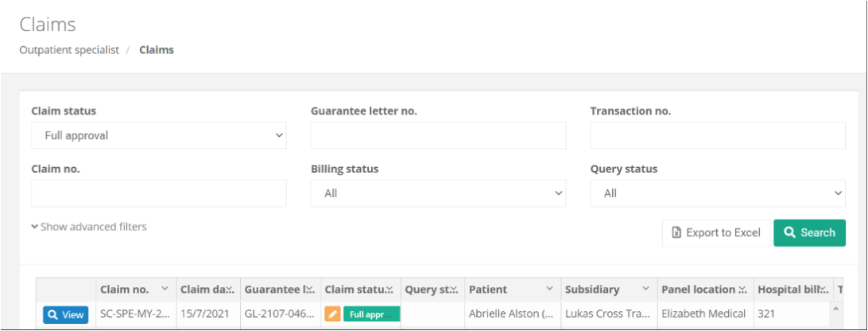This screenshot has width=868, height=331.
Task: Run the claims Search
Action: 809,232
